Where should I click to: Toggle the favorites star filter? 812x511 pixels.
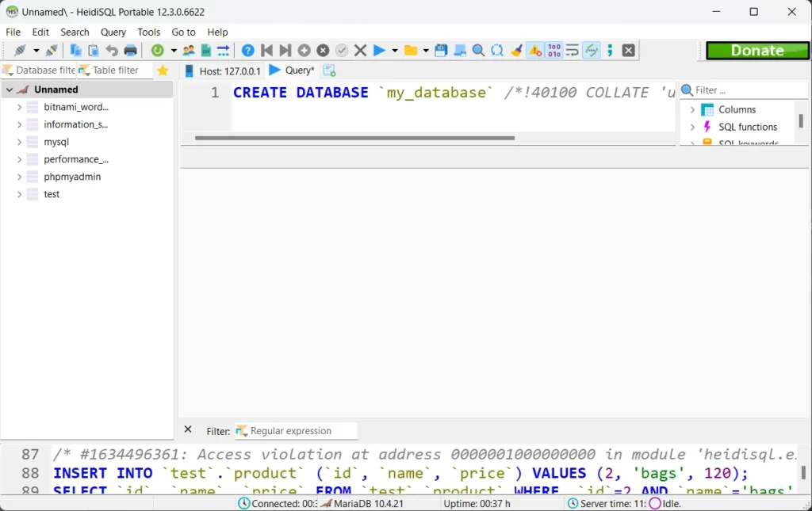coord(163,71)
